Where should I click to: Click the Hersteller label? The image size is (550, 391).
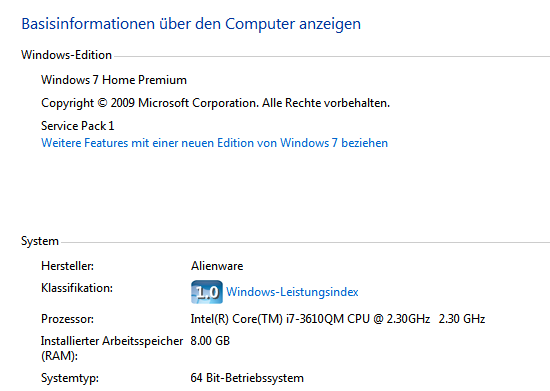[x=67, y=266]
